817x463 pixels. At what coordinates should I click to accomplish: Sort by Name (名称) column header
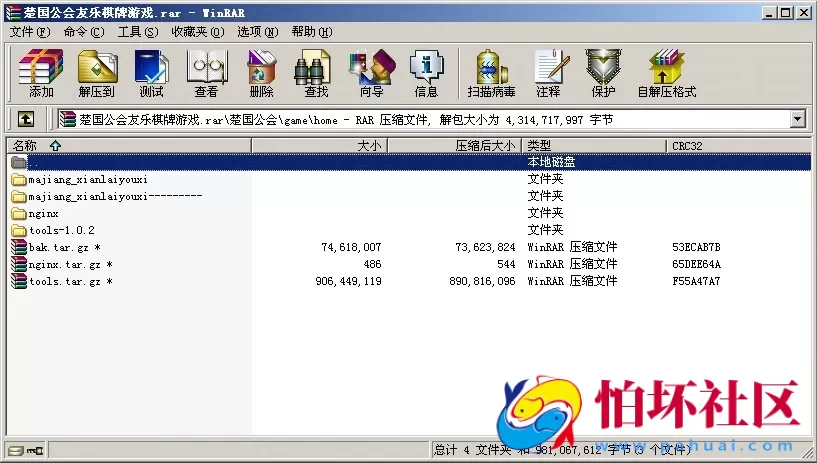(x=129, y=146)
